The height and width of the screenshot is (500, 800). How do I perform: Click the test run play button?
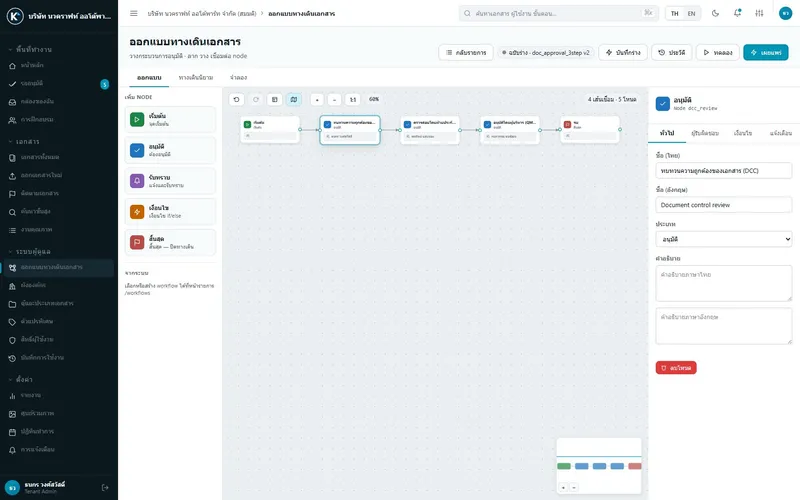(718, 53)
